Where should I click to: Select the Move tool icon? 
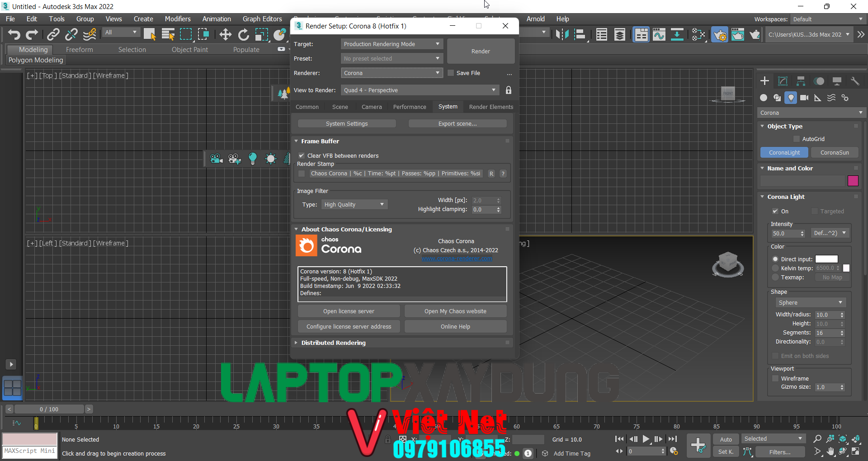pos(225,34)
